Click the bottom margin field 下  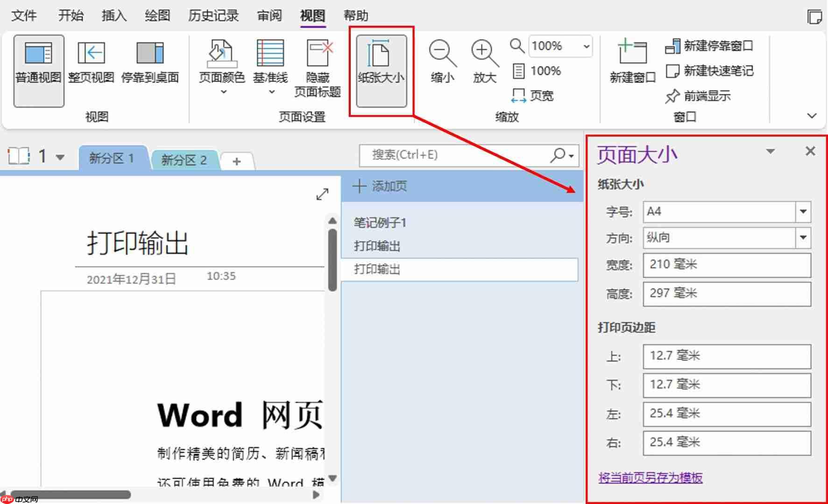pyautogui.click(x=727, y=385)
